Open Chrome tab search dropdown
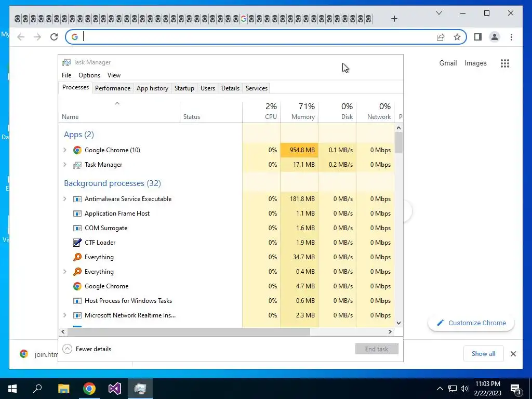532x399 pixels. tap(438, 13)
